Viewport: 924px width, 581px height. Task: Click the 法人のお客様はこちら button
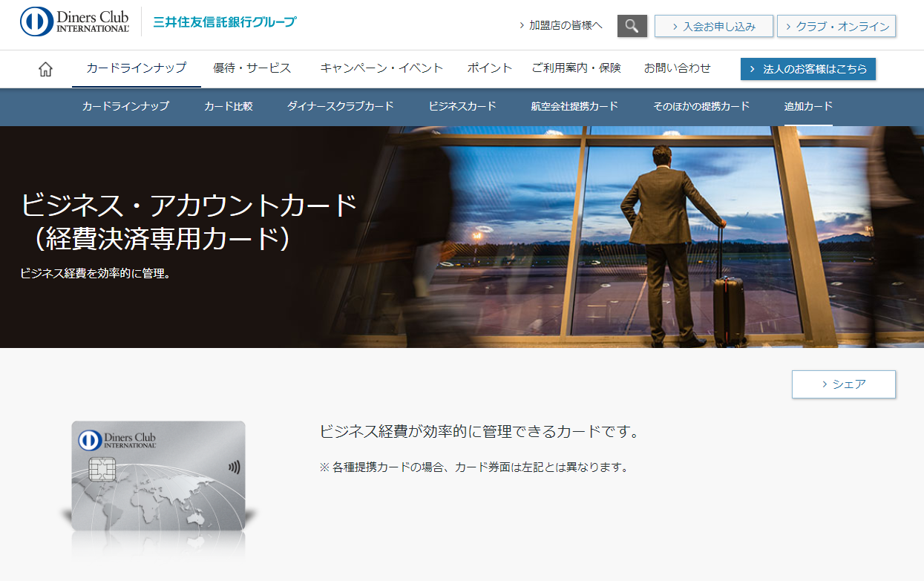click(x=808, y=69)
